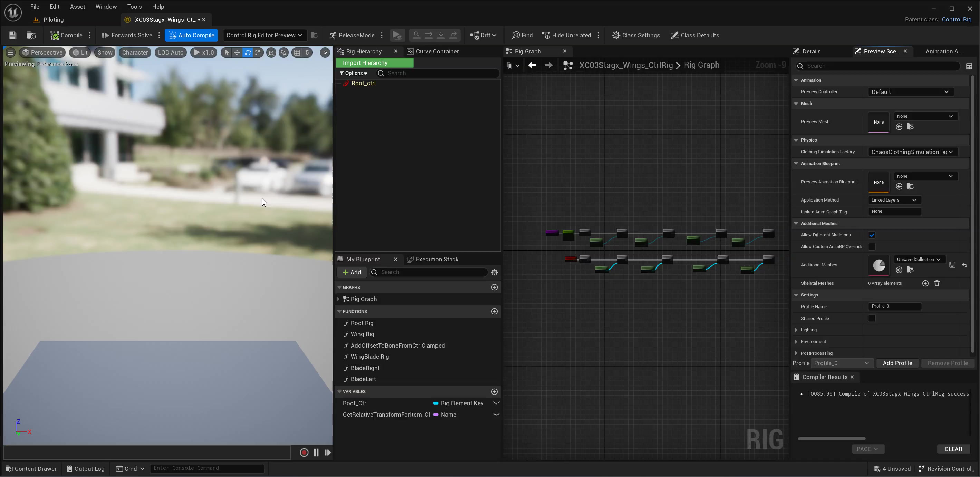Pause the viewport playback
Screen dimensions: 980x477
coord(316,452)
